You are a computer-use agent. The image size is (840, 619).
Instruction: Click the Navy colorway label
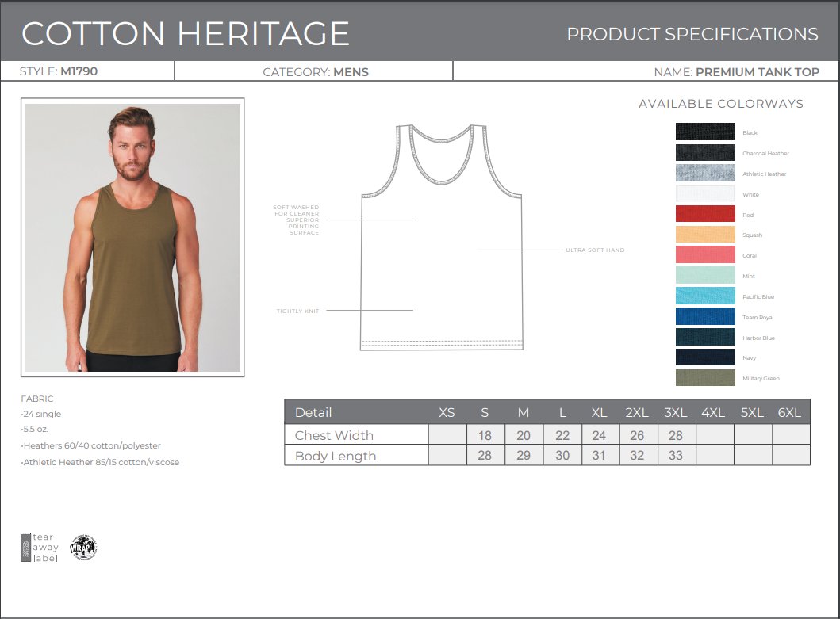[x=749, y=358]
